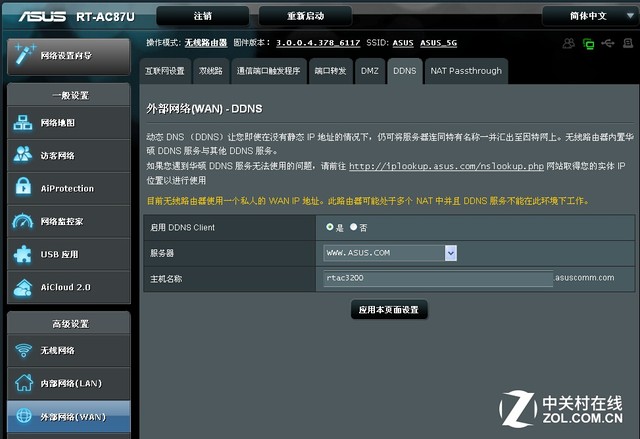The height and width of the screenshot is (439, 640).
Task: Click the 注销 logout button
Action: coord(203,16)
